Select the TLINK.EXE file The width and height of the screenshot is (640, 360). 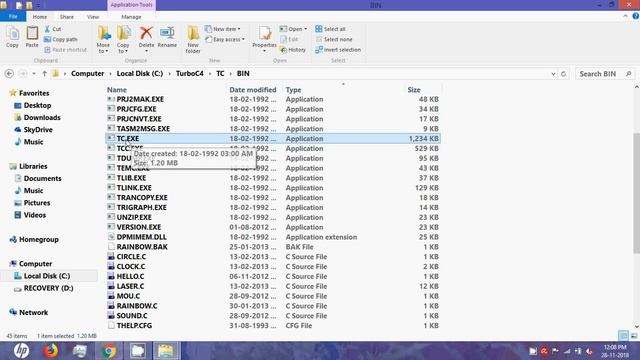(273, 188)
